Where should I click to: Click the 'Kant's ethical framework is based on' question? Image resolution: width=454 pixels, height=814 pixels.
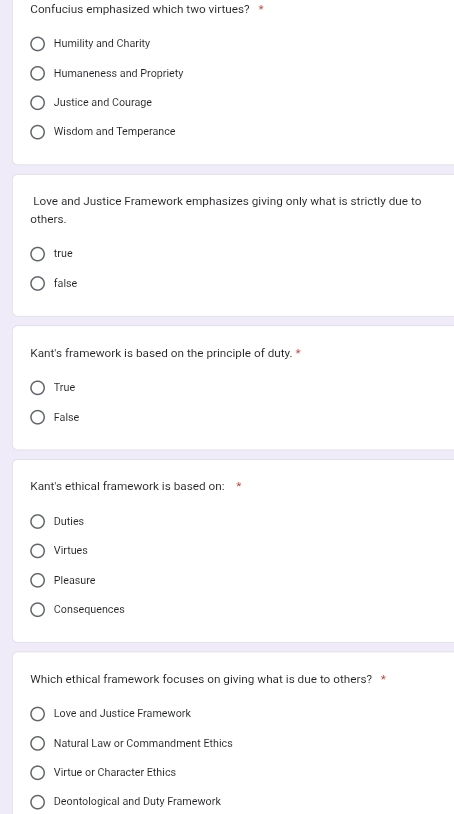click(x=127, y=486)
